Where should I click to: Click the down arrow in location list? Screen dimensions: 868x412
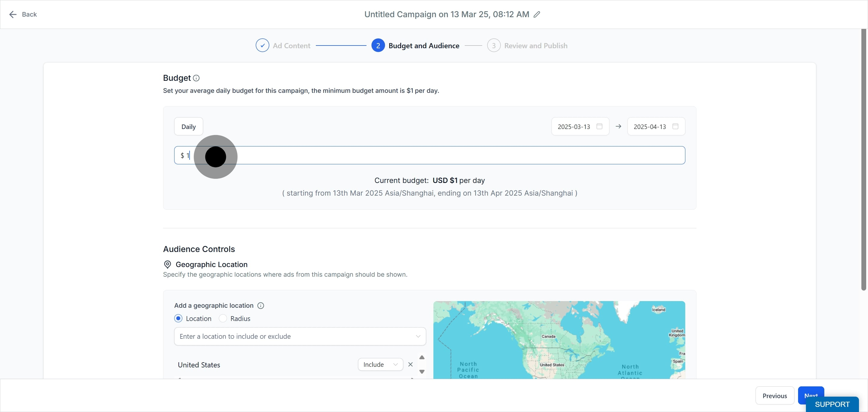pyautogui.click(x=422, y=372)
